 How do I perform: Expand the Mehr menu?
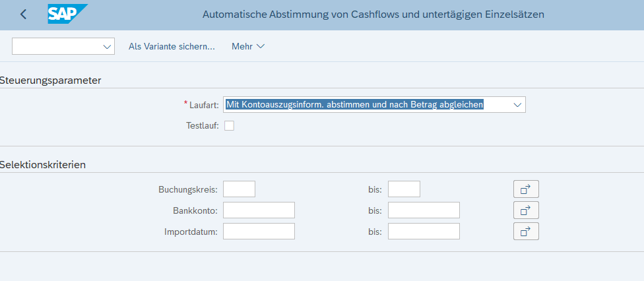point(248,46)
